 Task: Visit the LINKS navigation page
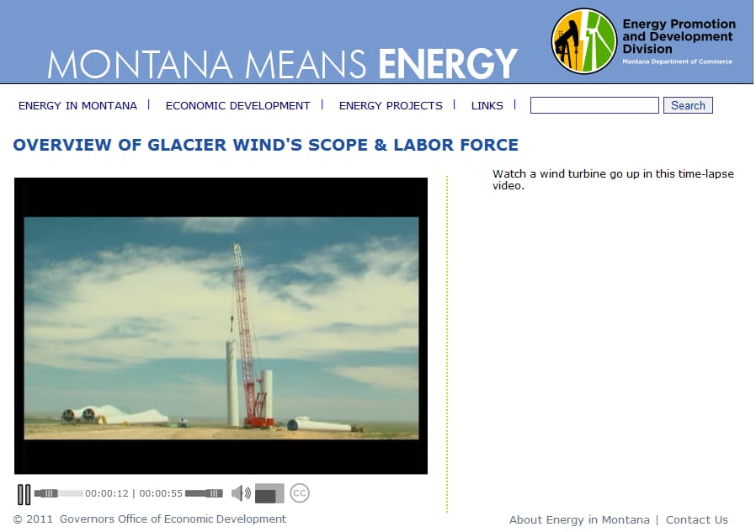[487, 105]
